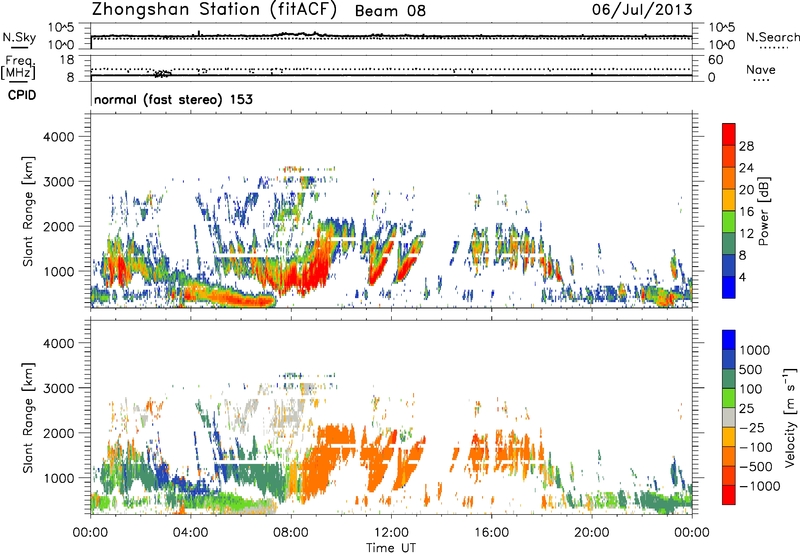Click the '60' Nave axis tick
The width and height of the screenshot is (800, 554).
[715, 60]
